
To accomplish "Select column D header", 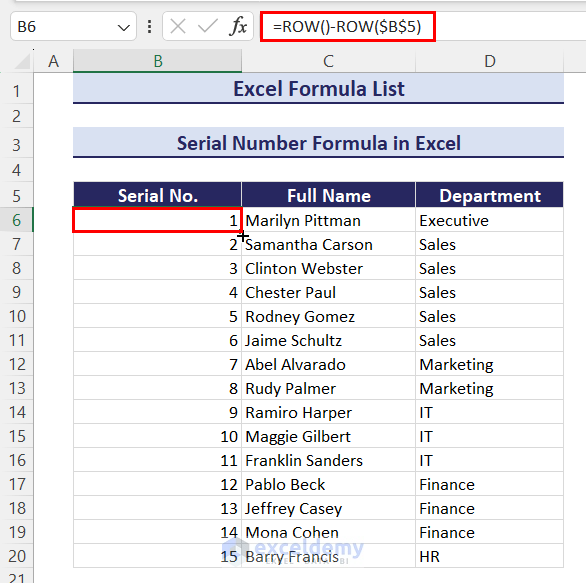I will click(490, 61).
